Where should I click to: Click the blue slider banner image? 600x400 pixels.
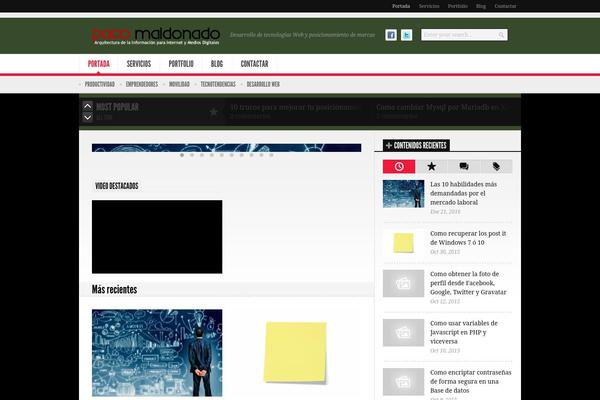click(227, 148)
